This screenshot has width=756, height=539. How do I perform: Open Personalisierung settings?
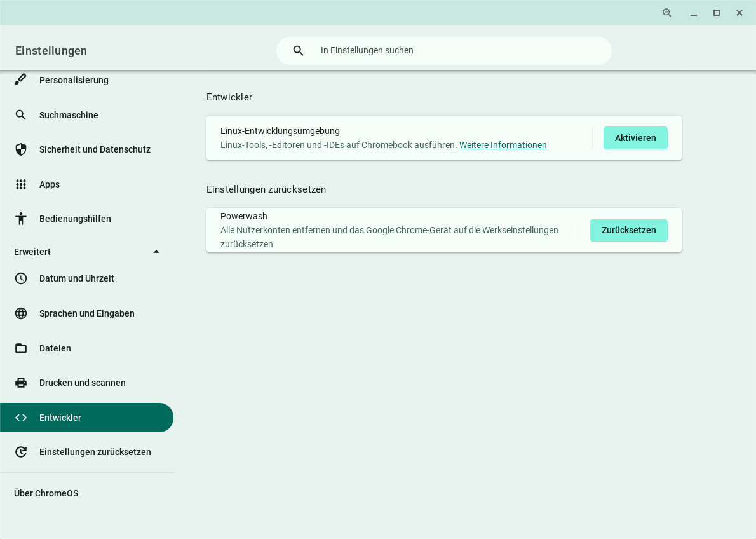pyautogui.click(x=87, y=80)
